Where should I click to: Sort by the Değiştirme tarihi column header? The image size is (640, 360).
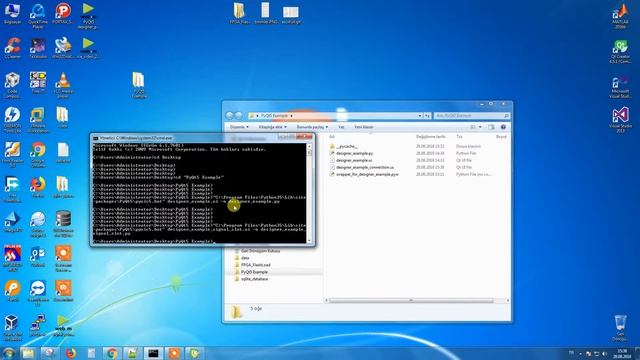pos(431,137)
